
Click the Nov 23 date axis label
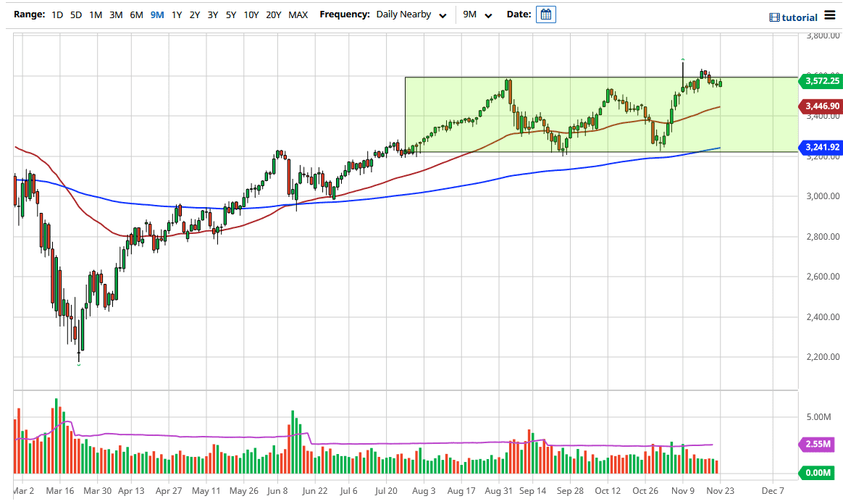(720, 490)
